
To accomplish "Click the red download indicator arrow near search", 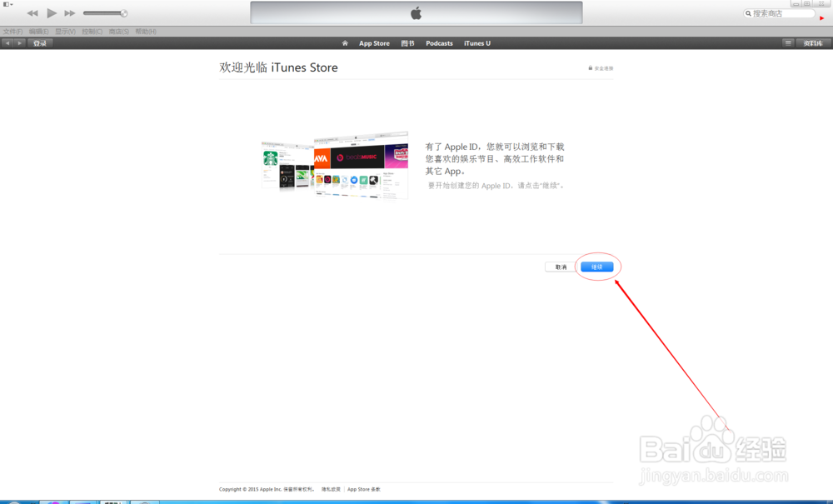I will pyautogui.click(x=821, y=17).
